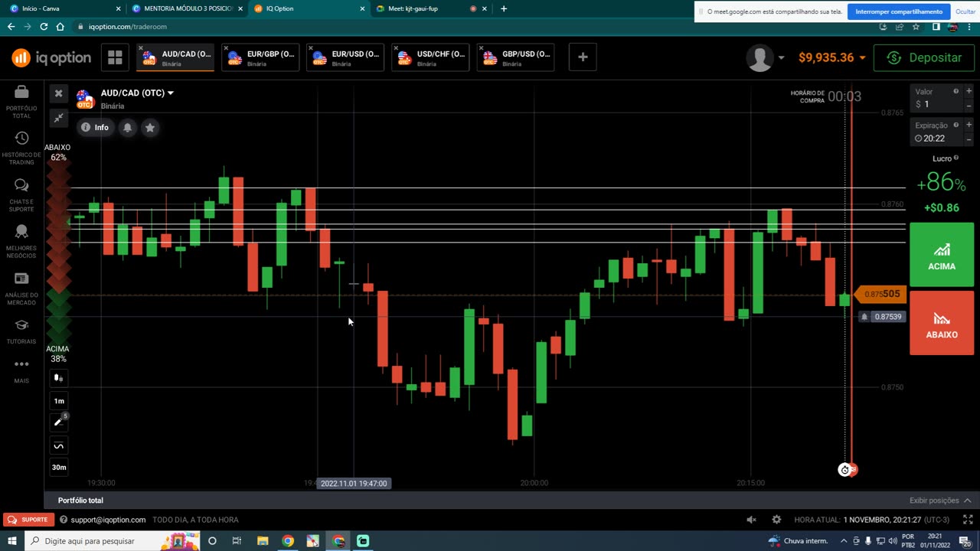The image size is (980, 551).
Task: Open the Chrome side panel icon
Action: pos(936,26)
